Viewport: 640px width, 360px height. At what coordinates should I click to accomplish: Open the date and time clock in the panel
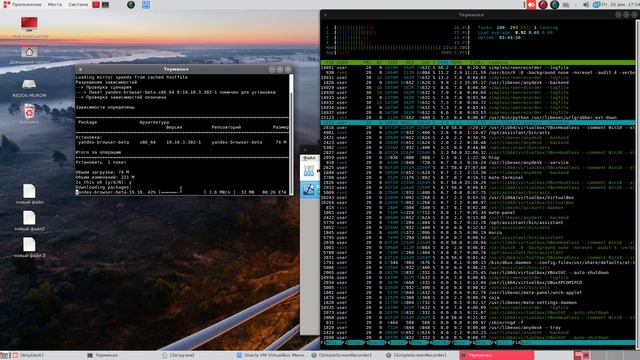point(620,4)
